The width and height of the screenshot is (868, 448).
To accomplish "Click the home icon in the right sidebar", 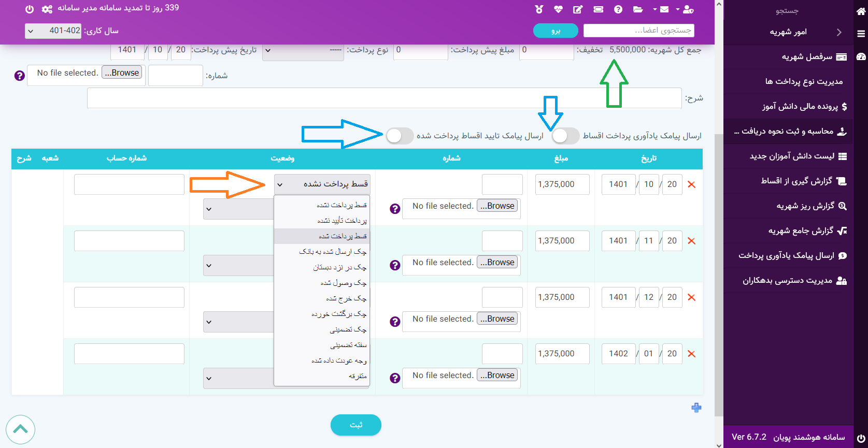I will (x=861, y=11).
